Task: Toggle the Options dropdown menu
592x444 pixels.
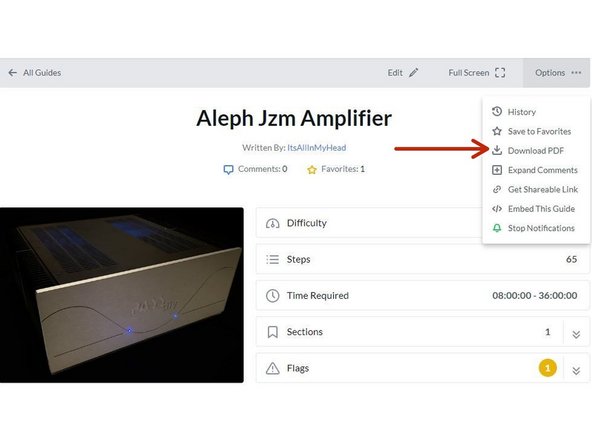Action: [557, 73]
